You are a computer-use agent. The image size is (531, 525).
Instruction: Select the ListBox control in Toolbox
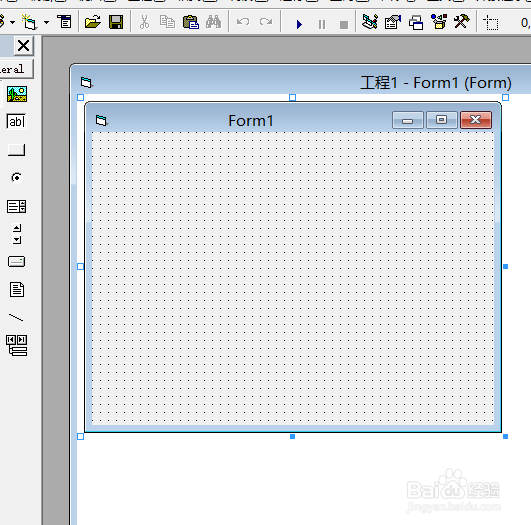point(16,206)
